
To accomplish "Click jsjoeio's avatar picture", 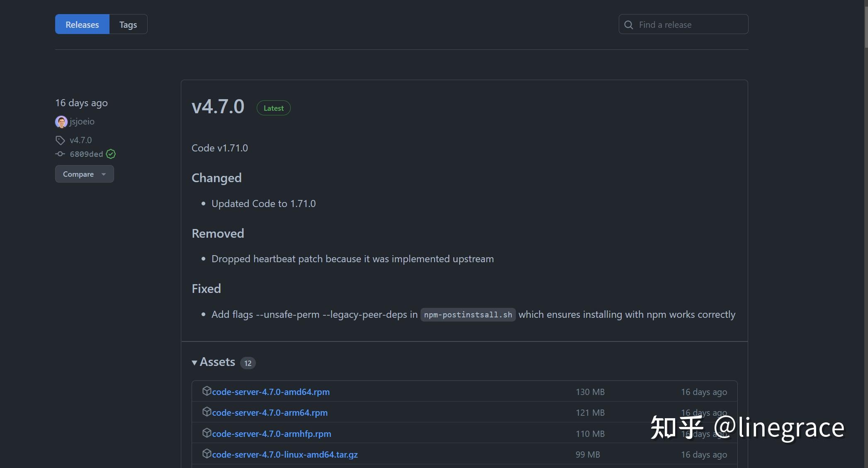I will (61, 122).
